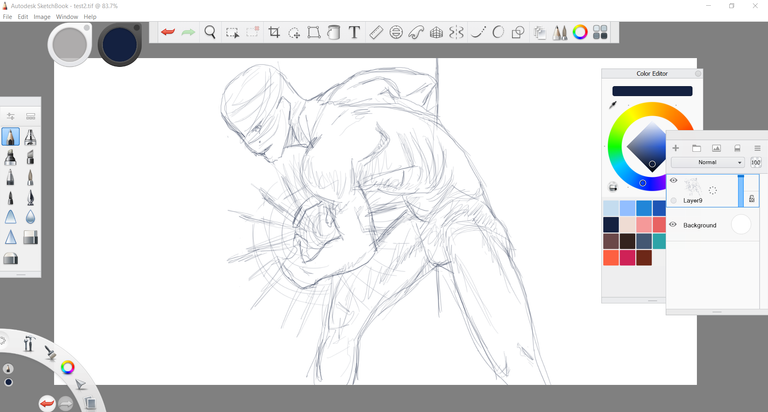
Task: Choose the orange-red palette swatch
Action: pos(611,258)
